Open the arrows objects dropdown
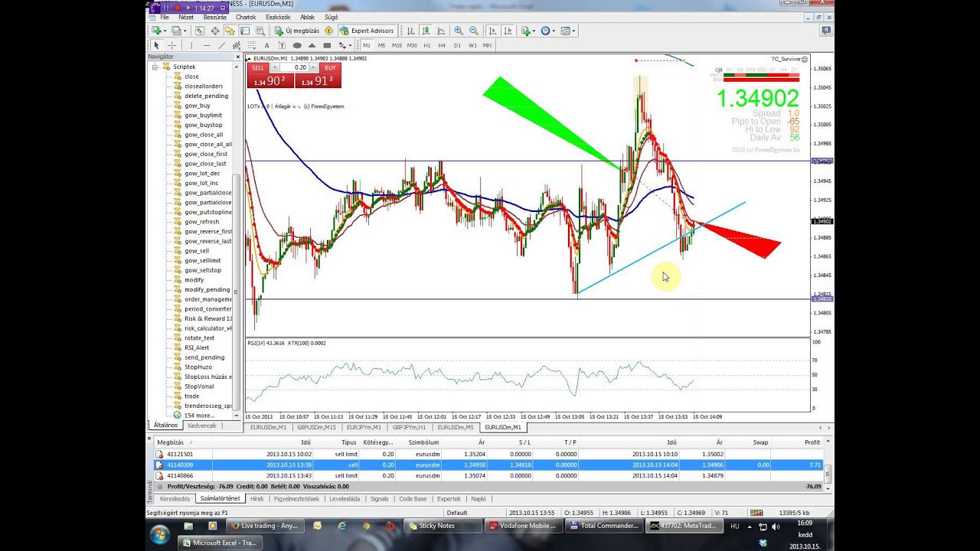Image resolution: width=980 pixels, height=551 pixels. pyautogui.click(x=345, y=45)
